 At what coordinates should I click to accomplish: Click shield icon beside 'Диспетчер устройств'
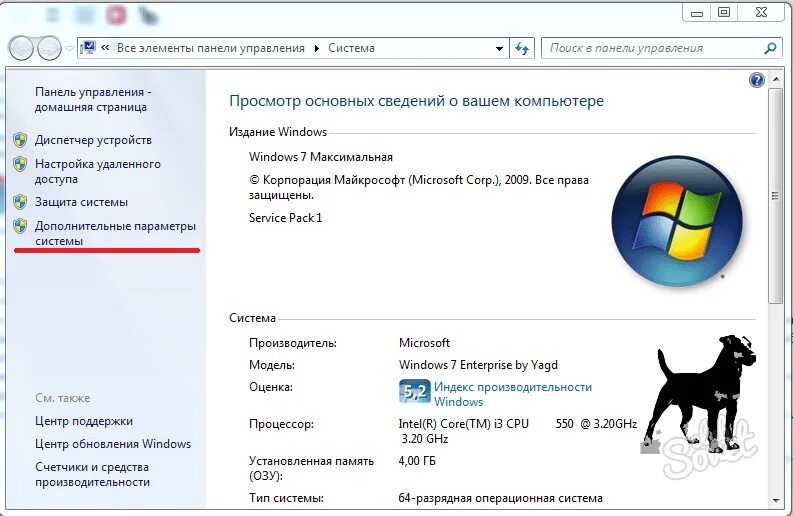coord(20,140)
